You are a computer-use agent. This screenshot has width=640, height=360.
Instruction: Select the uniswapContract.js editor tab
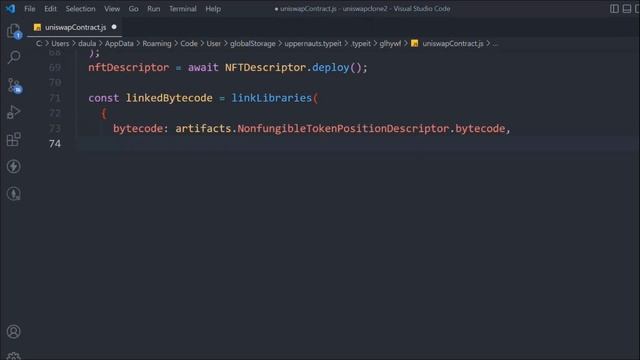tap(74, 27)
